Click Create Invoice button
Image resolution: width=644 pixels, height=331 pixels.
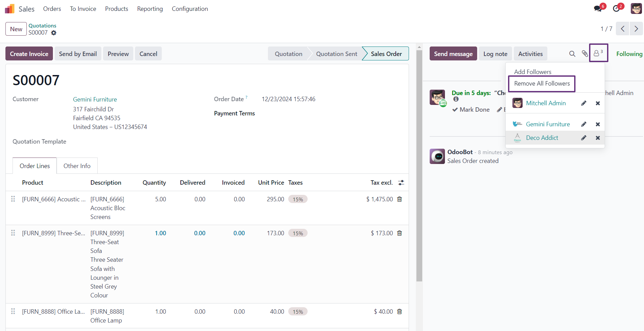29,54
